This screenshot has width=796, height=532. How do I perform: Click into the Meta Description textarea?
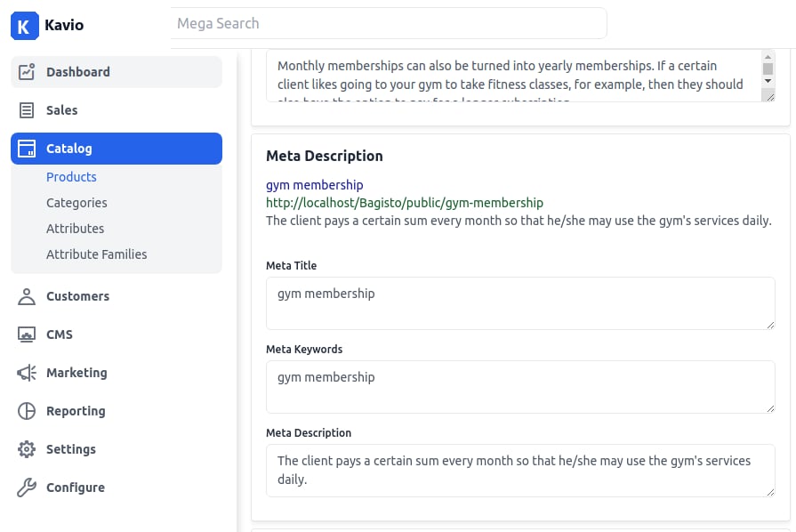click(520, 471)
